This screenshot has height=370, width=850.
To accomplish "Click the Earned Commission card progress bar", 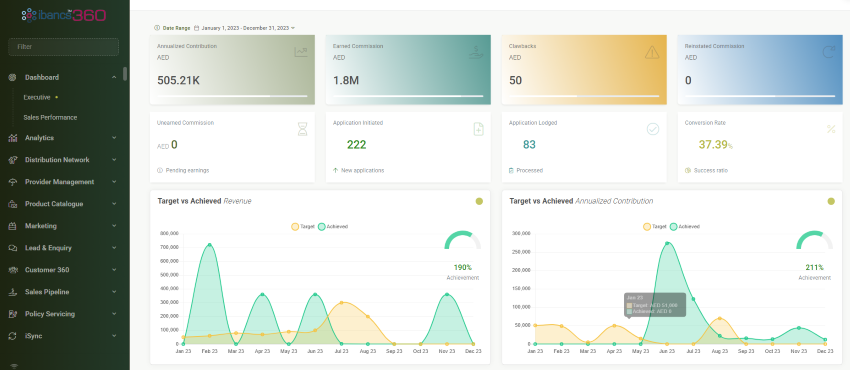I will (408, 96).
